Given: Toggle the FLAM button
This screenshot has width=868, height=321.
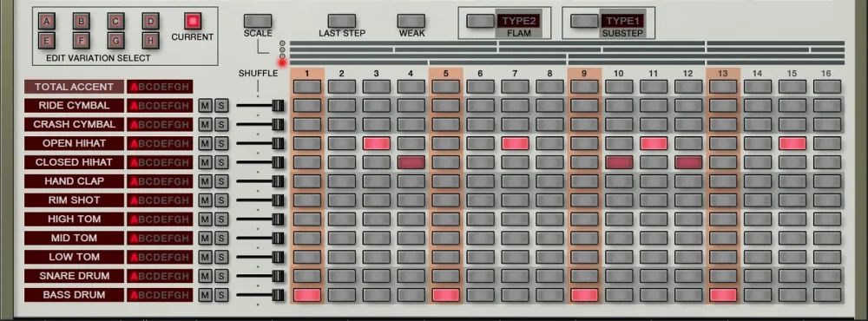Looking at the screenshot, I should (481, 21).
